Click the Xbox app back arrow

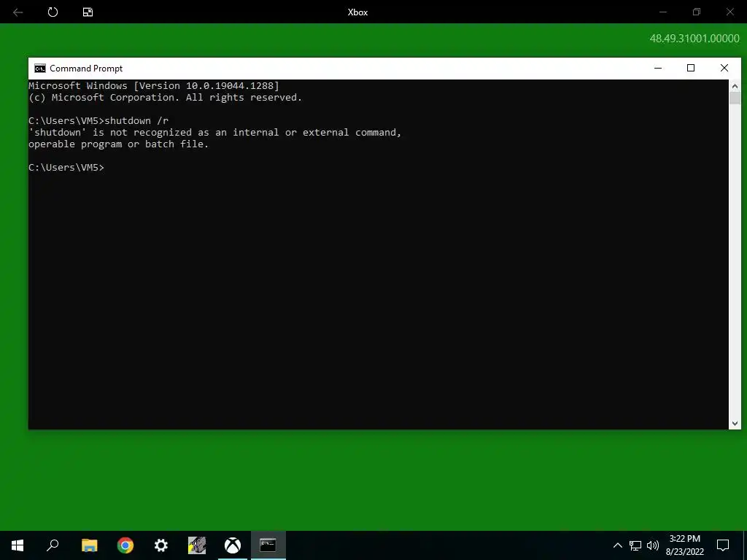click(18, 12)
